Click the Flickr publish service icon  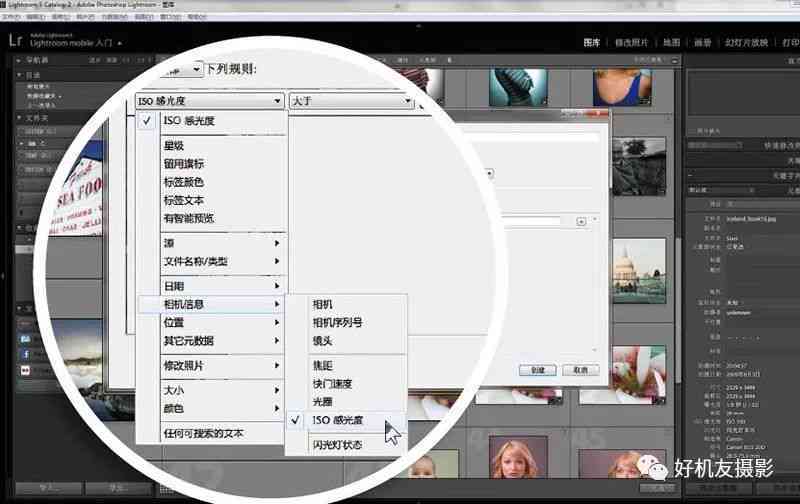[26, 370]
